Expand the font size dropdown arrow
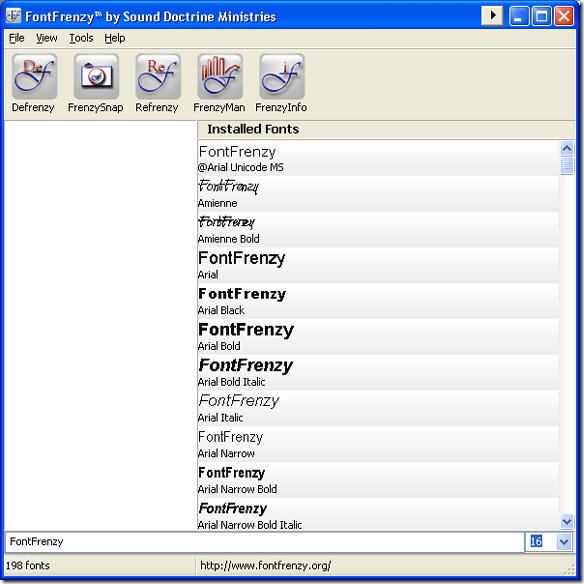This screenshot has height=584, width=584. tap(564, 542)
